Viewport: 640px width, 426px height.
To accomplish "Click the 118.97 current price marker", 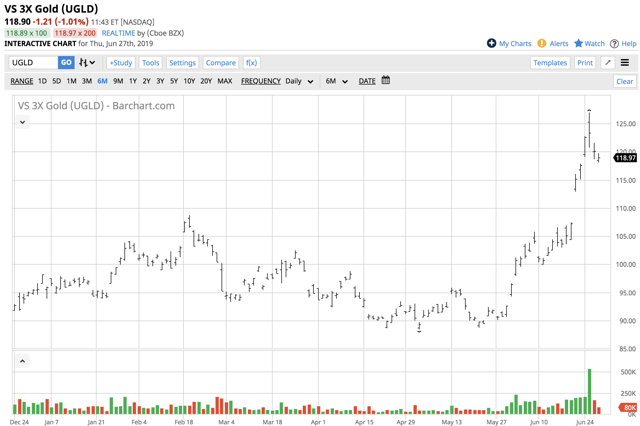I will [625, 158].
